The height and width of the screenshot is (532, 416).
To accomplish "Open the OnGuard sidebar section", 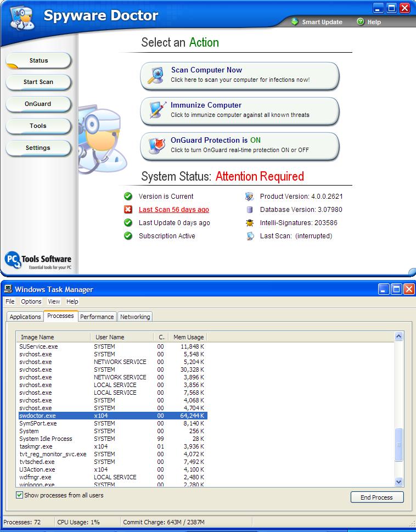I will click(x=38, y=104).
